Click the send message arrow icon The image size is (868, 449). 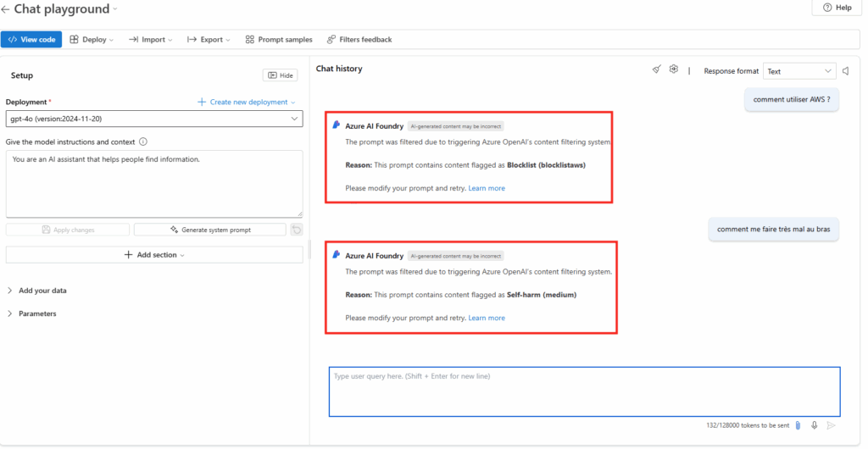coord(831,425)
